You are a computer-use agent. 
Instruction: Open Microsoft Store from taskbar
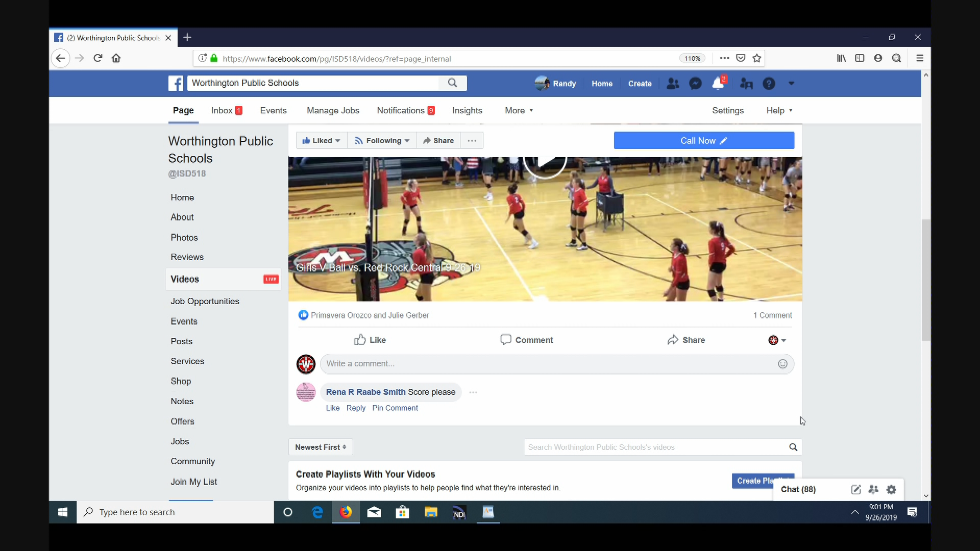tap(403, 512)
